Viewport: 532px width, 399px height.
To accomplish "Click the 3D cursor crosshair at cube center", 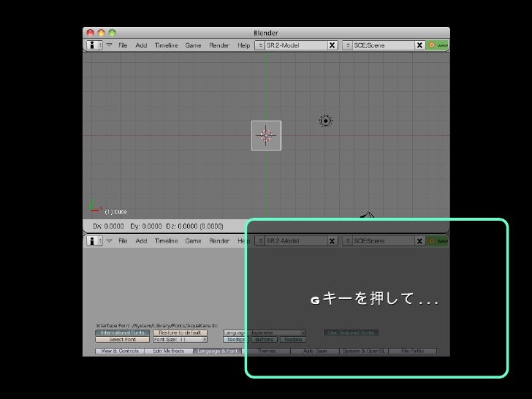I will 266,135.
